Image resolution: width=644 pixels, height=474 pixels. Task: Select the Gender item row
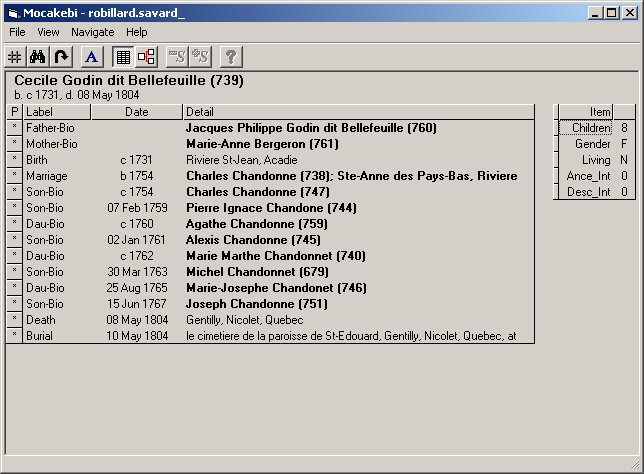(x=596, y=144)
